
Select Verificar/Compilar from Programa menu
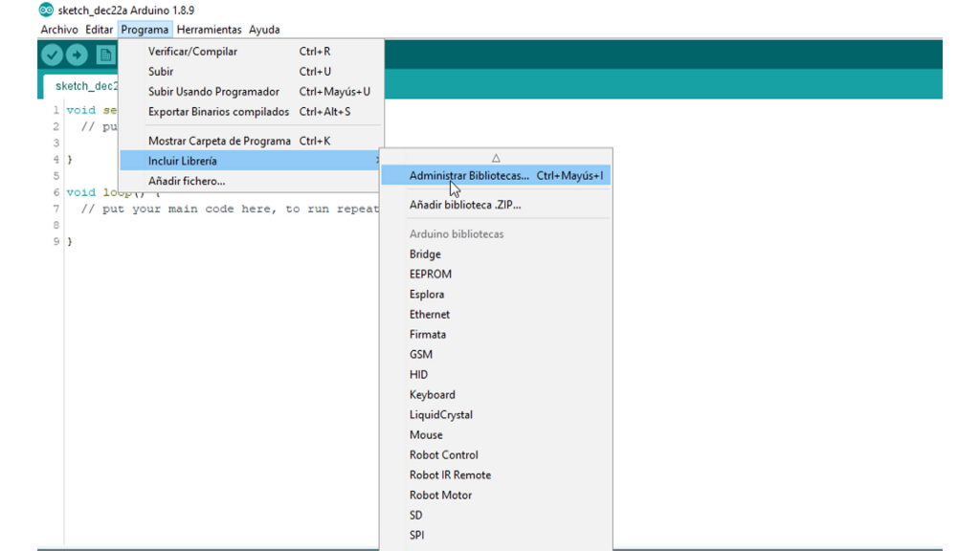point(192,52)
